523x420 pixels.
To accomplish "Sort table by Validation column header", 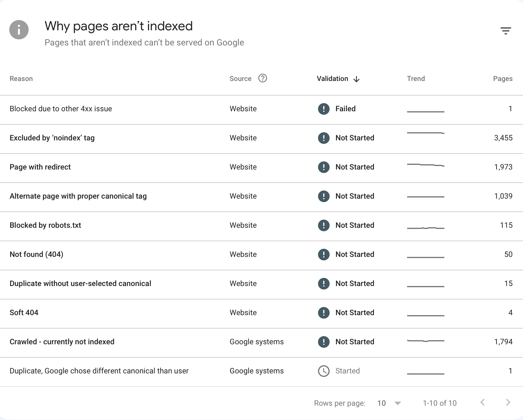I will coord(332,79).
